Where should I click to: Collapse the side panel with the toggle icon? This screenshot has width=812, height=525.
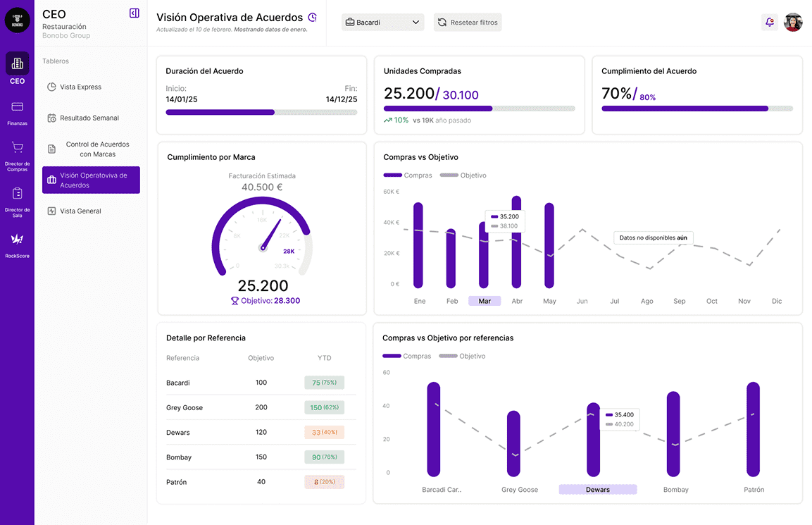point(135,13)
